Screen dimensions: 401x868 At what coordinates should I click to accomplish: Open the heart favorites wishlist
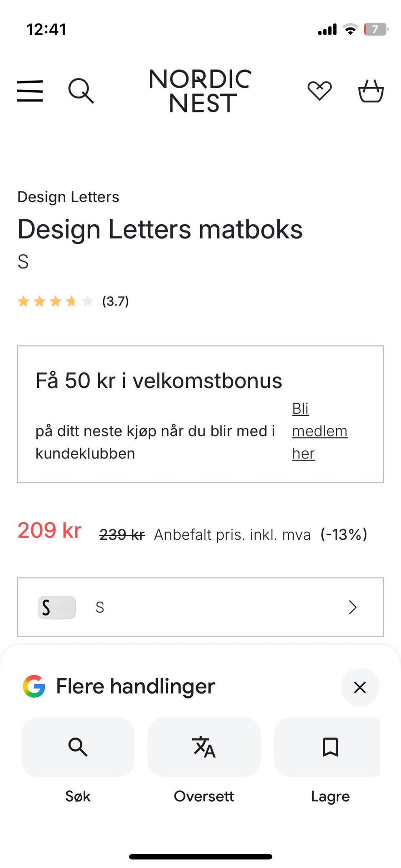[320, 91]
